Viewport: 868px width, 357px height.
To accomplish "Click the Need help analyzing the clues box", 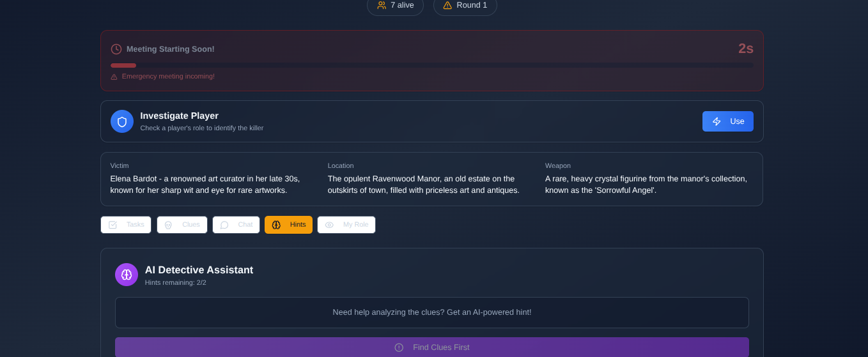I will [x=432, y=312].
